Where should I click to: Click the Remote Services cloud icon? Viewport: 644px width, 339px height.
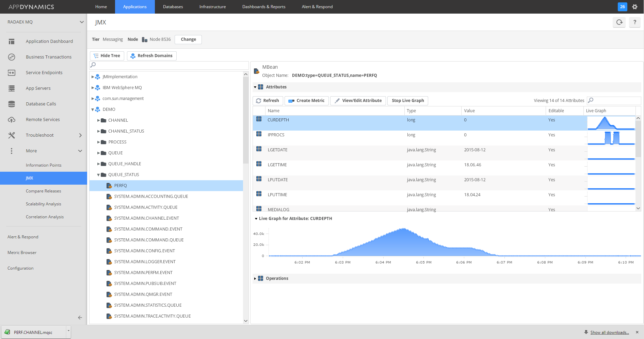12,120
